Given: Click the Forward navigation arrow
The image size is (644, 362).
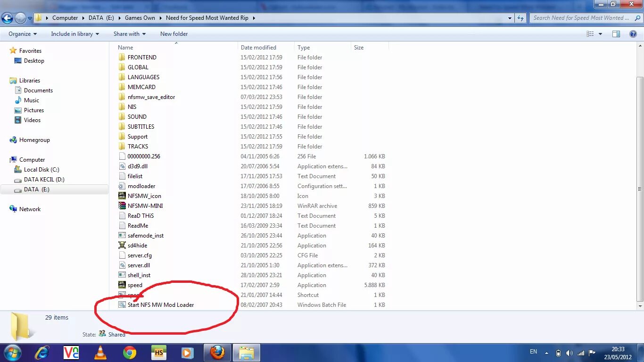Looking at the screenshot, I should click(x=20, y=18).
